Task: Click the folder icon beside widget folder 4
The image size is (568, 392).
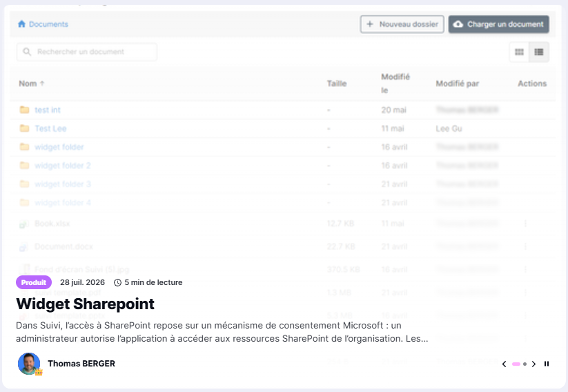Action: pyautogui.click(x=24, y=202)
